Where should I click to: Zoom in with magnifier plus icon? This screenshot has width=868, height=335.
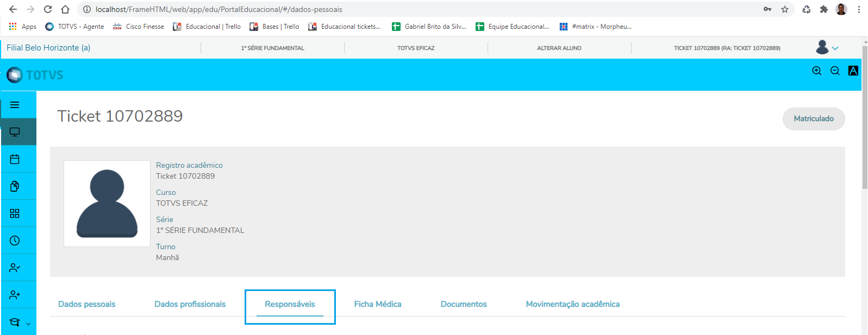click(816, 71)
